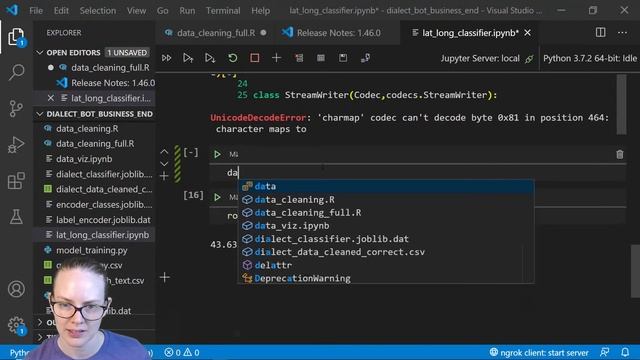640x360 pixels.
Task: Run current cell and below
Action: (210, 58)
